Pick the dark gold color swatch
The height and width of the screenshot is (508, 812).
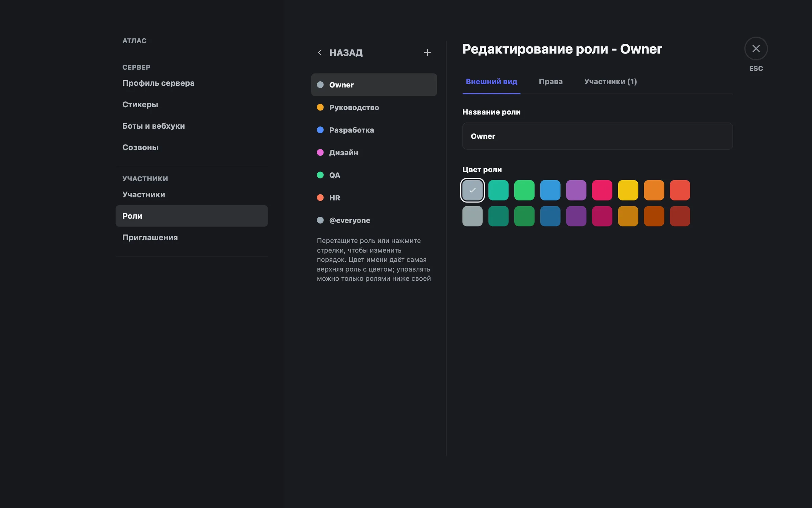(628, 216)
